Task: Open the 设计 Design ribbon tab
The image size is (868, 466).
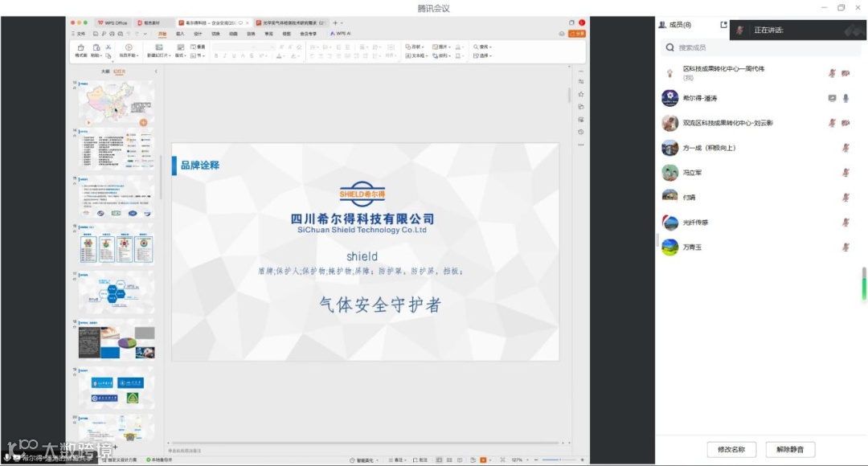Action: pos(198,34)
